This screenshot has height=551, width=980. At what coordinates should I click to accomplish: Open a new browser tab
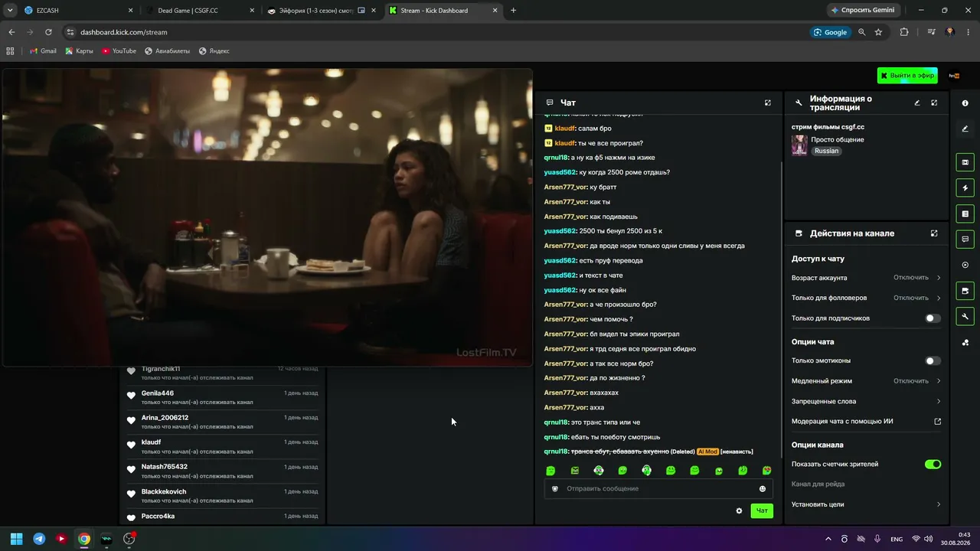pos(513,11)
